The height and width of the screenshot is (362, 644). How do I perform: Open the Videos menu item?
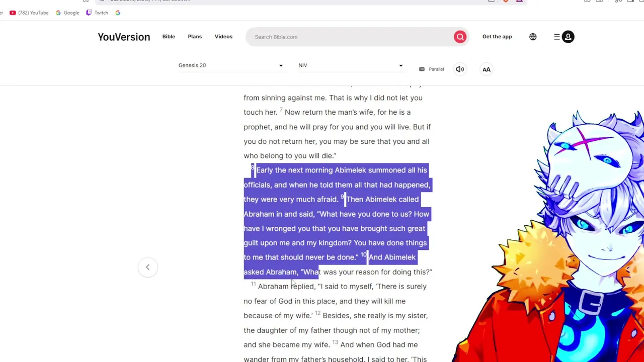223,37
